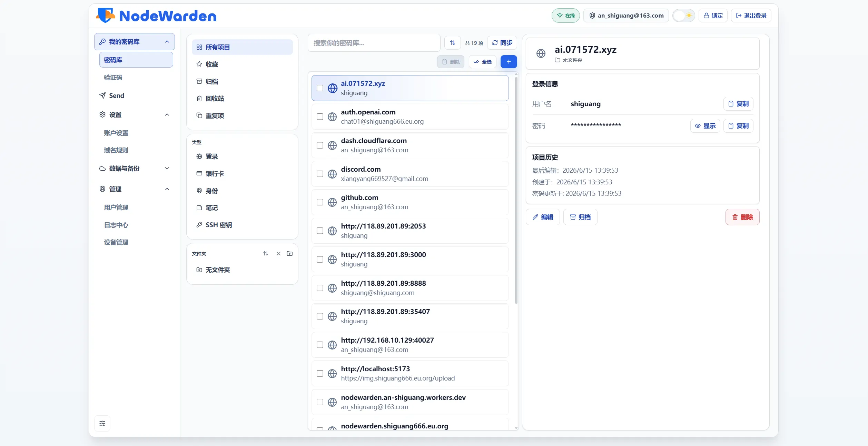This screenshot has width=868, height=446.
Task: Check the auth.openai.com item checkbox
Action: 320,117
